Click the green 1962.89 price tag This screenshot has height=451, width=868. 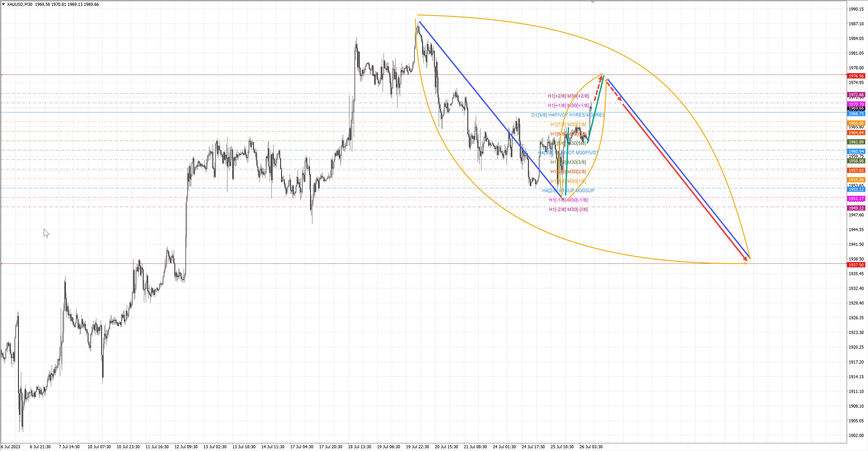tap(856, 142)
